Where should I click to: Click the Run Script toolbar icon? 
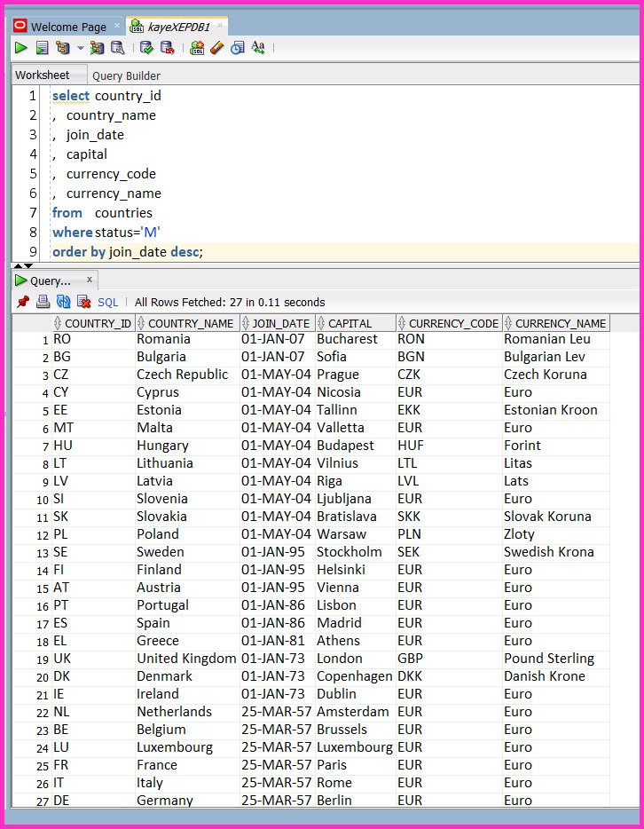[42, 48]
